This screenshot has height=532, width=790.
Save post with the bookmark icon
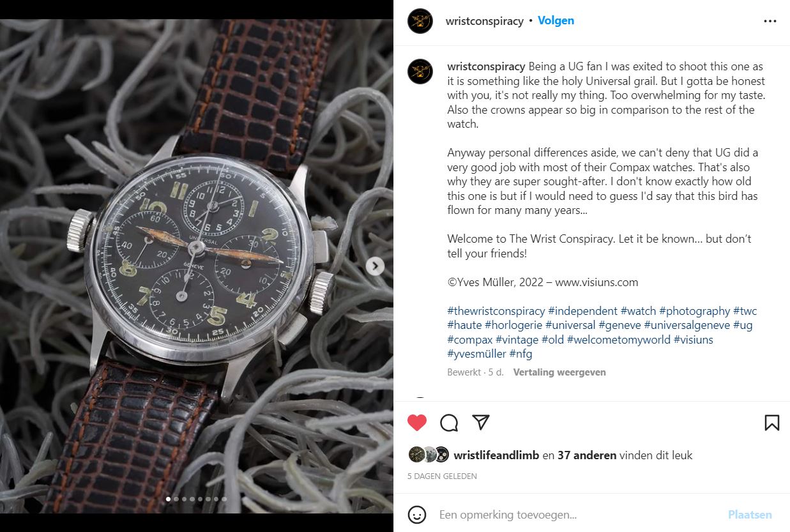[x=771, y=423]
